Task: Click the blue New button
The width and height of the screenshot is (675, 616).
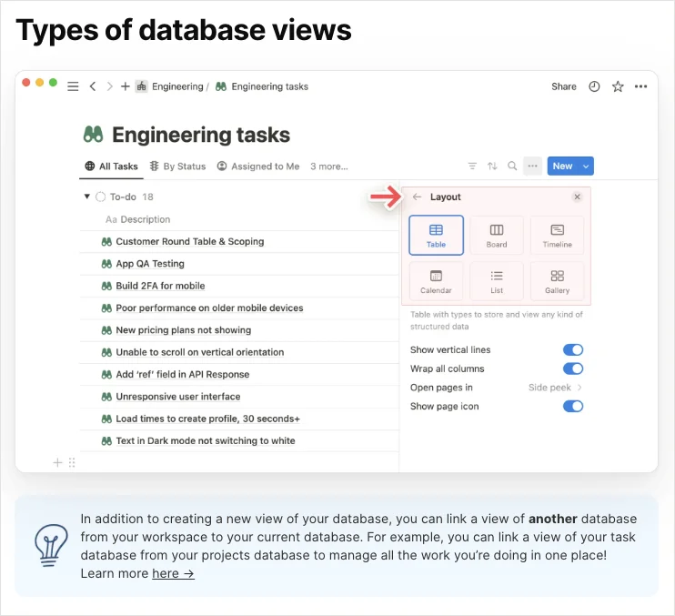Action: pyautogui.click(x=562, y=166)
